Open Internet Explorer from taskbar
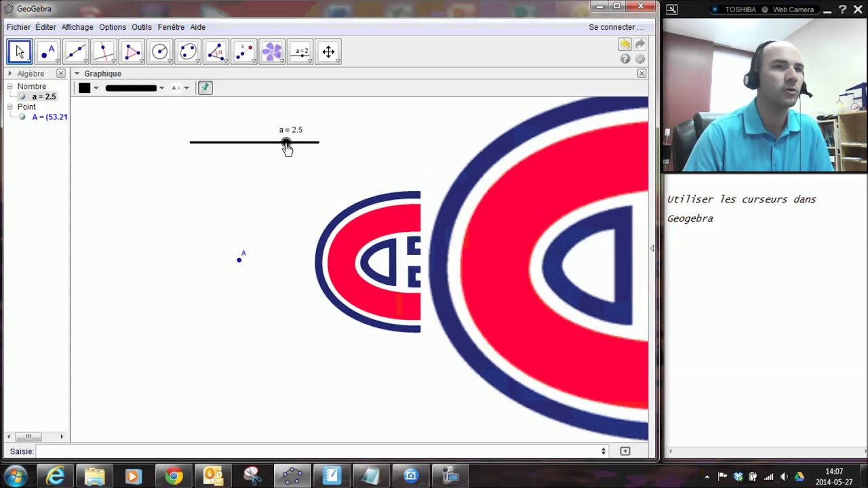The height and width of the screenshot is (488, 868). point(55,476)
